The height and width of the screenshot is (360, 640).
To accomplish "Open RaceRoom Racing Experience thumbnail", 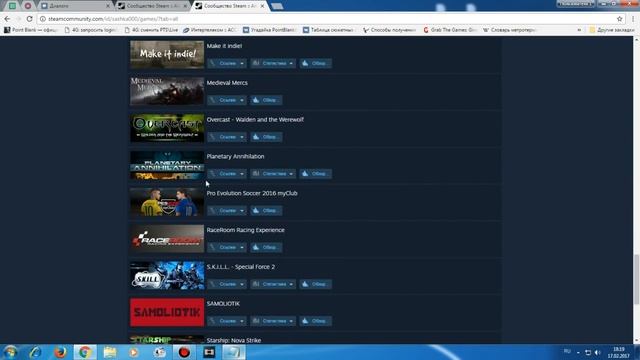I will (167, 238).
